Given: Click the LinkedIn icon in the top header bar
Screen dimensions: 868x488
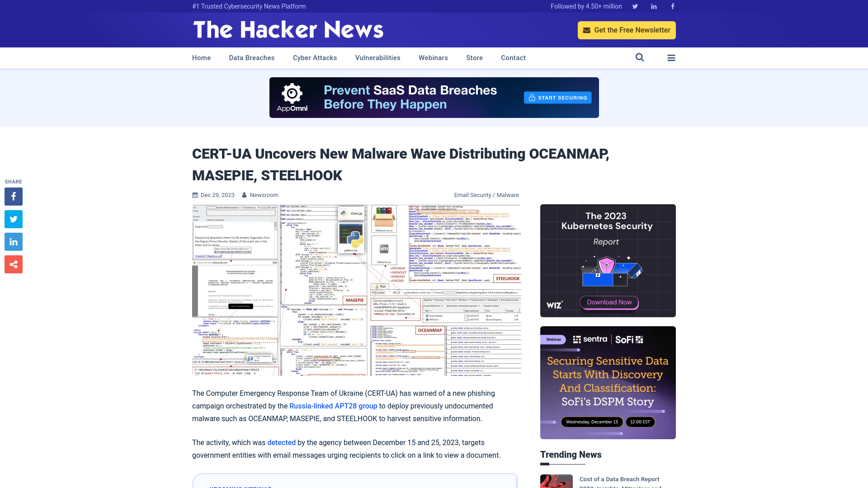Looking at the screenshot, I should tap(654, 6).
